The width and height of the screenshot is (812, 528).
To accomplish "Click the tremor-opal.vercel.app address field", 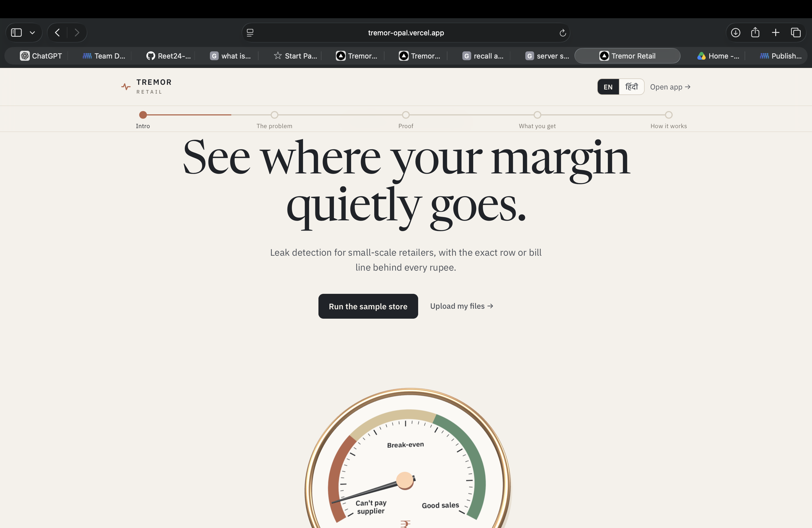I will [x=406, y=33].
